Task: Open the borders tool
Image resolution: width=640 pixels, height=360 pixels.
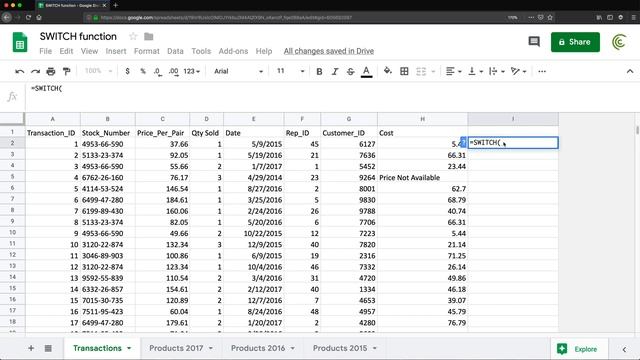Action: click(x=404, y=71)
